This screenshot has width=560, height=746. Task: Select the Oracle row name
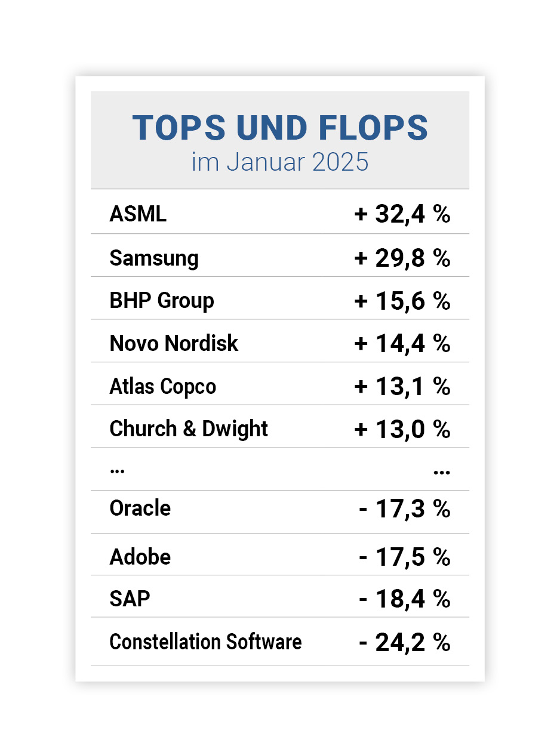point(140,508)
